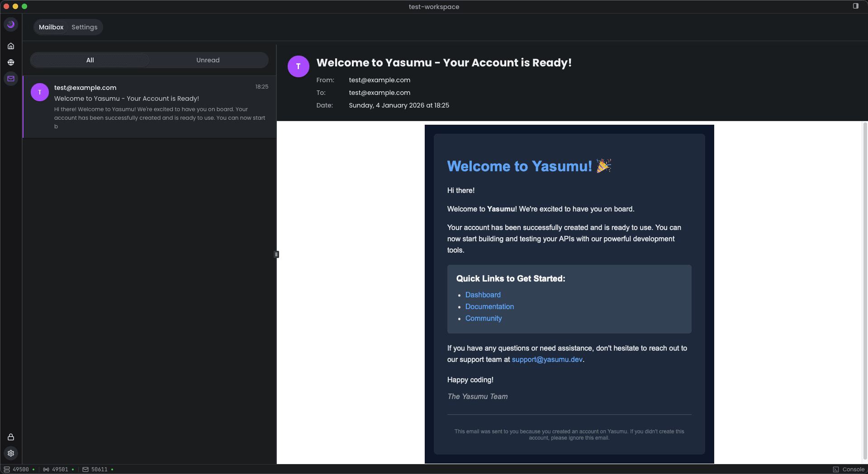Click the support@yasumu.dev email link

pos(547,360)
